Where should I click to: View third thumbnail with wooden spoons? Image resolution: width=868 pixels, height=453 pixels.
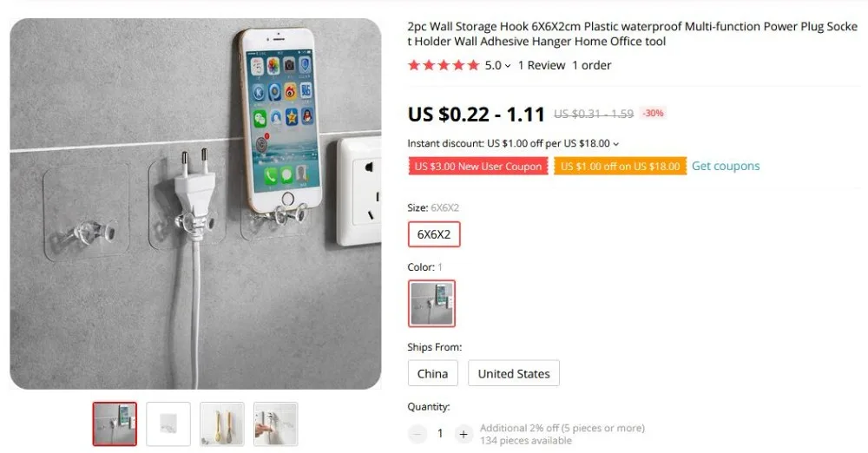pyautogui.click(x=222, y=424)
